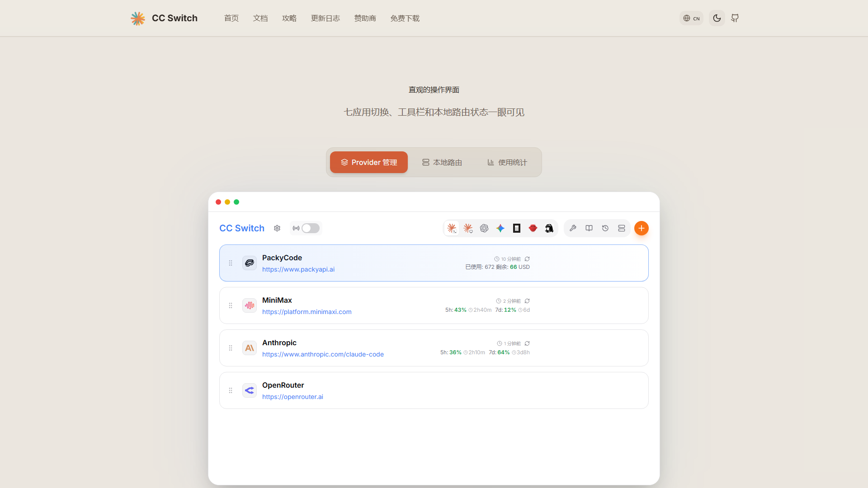
Task: Click the MiniMax '5h: 43%' usage value
Action: coord(456,310)
